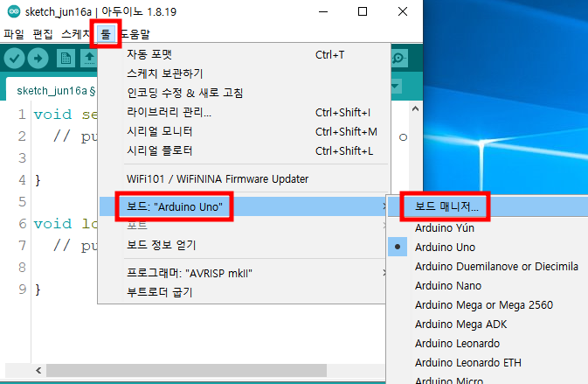Open the 도움말 menu
This screenshot has width=588, height=384.
[x=135, y=34]
